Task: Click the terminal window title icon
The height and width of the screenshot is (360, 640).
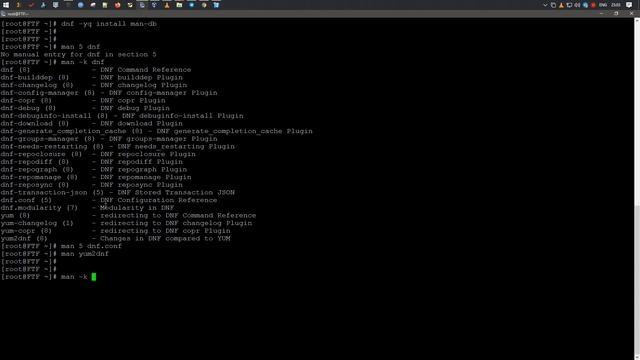Action: coord(3,13)
